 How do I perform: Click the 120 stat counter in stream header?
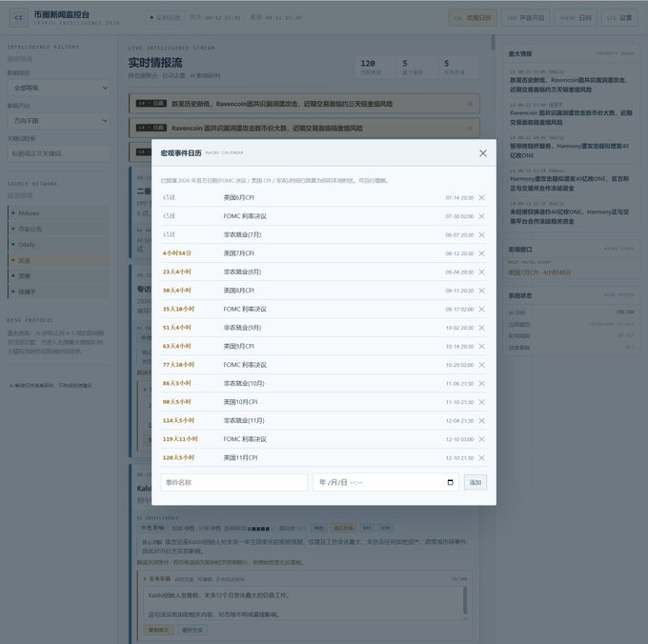coord(375,67)
